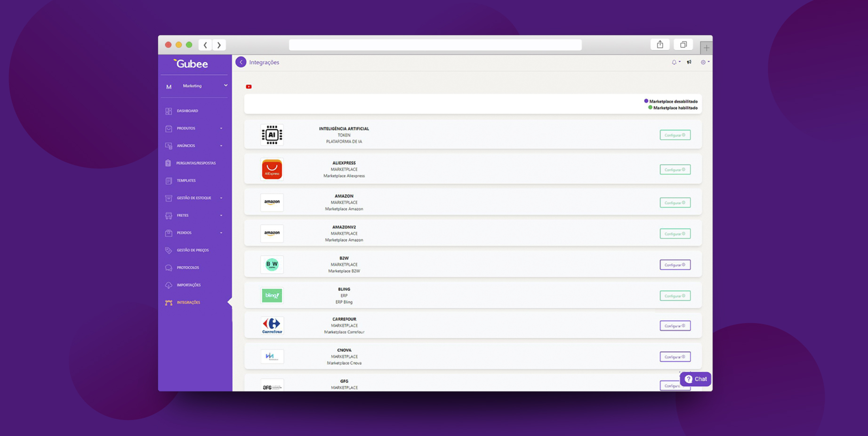Click Configurar for Cnova

click(x=675, y=357)
